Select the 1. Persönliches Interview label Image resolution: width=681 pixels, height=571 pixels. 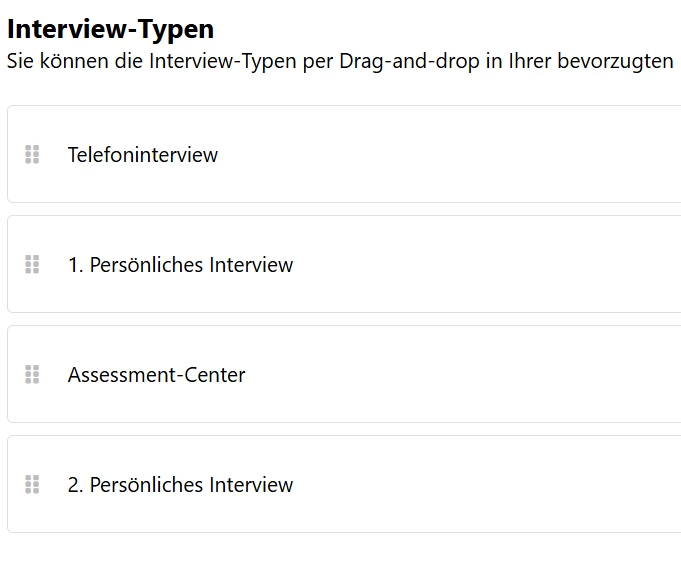tap(180, 265)
